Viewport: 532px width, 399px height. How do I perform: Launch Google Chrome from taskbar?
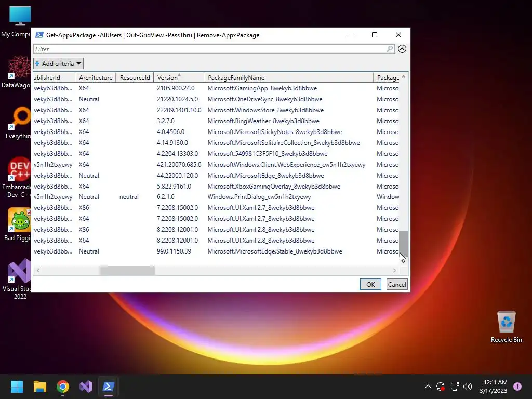tap(63, 387)
